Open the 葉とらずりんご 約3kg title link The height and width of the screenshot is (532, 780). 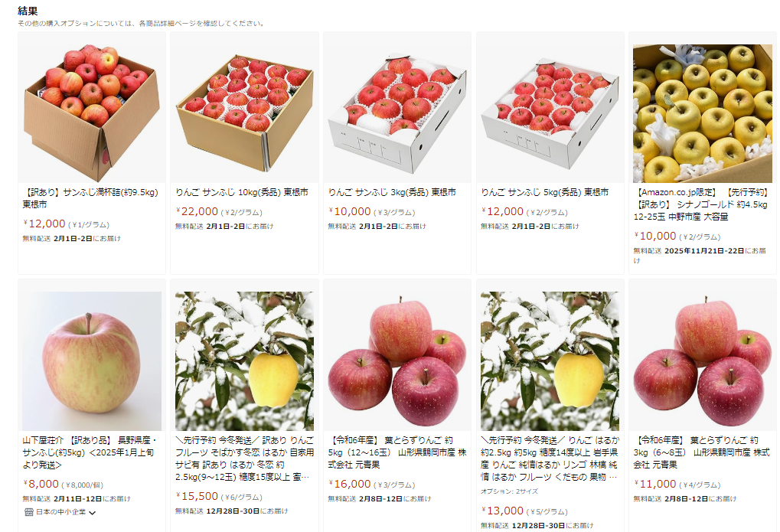click(701, 452)
